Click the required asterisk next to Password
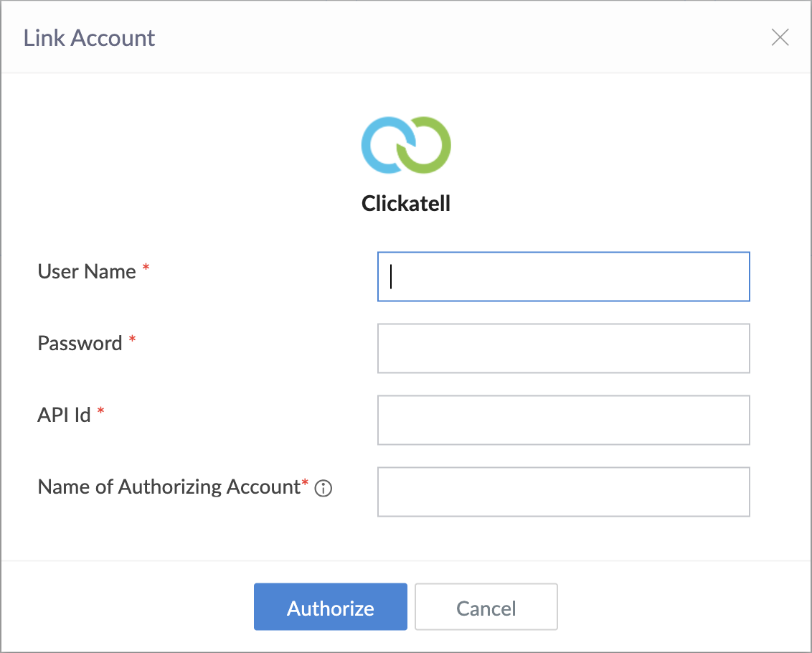This screenshot has width=812, height=653. click(133, 339)
